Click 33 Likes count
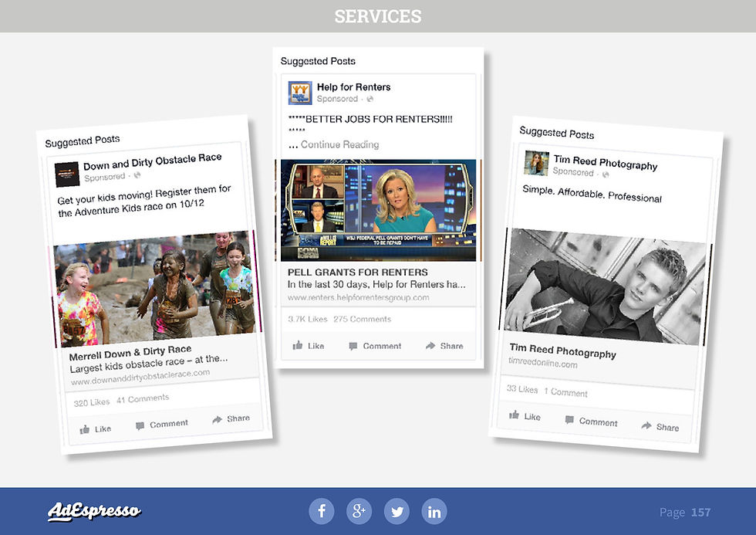756x535 pixels. [x=522, y=389]
